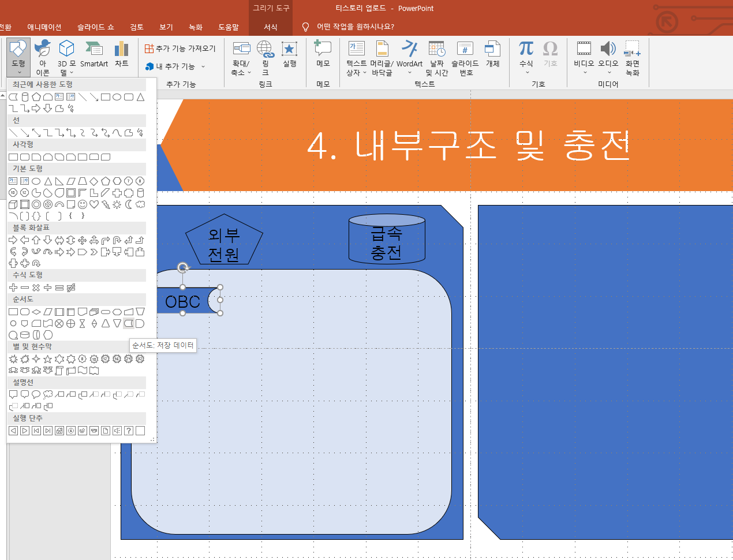Start 화면 녹화 screen recording

click(x=633, y=58)
